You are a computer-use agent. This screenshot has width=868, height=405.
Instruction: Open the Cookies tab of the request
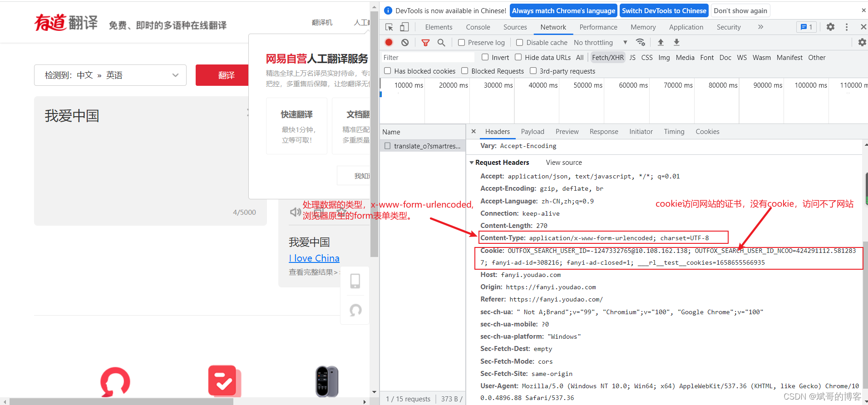pos(707,132)
